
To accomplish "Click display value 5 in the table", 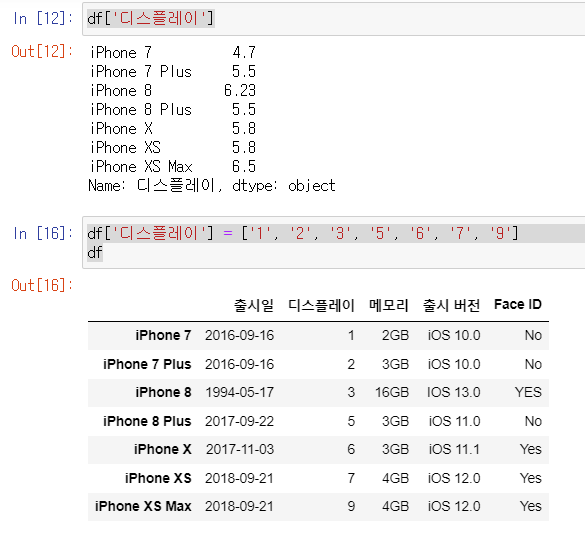I will click(351, 421).
